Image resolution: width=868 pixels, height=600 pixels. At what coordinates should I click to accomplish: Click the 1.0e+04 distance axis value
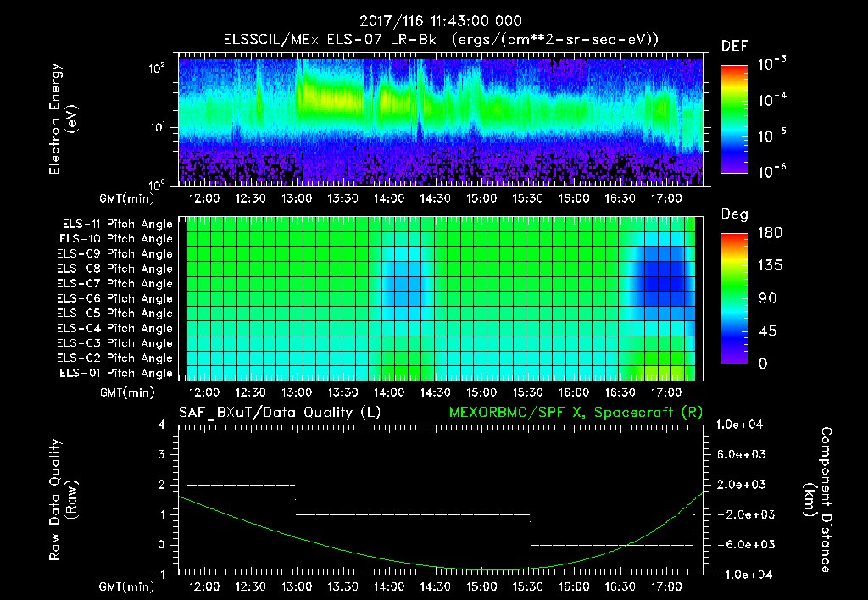coord(739,425)
